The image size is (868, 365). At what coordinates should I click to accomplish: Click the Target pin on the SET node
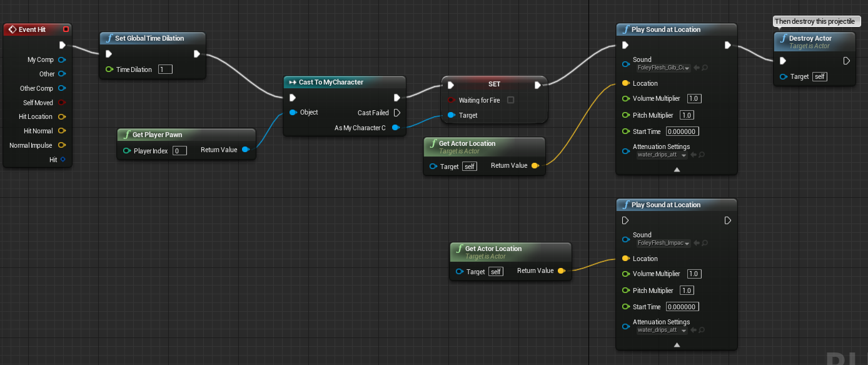point(452,115)
